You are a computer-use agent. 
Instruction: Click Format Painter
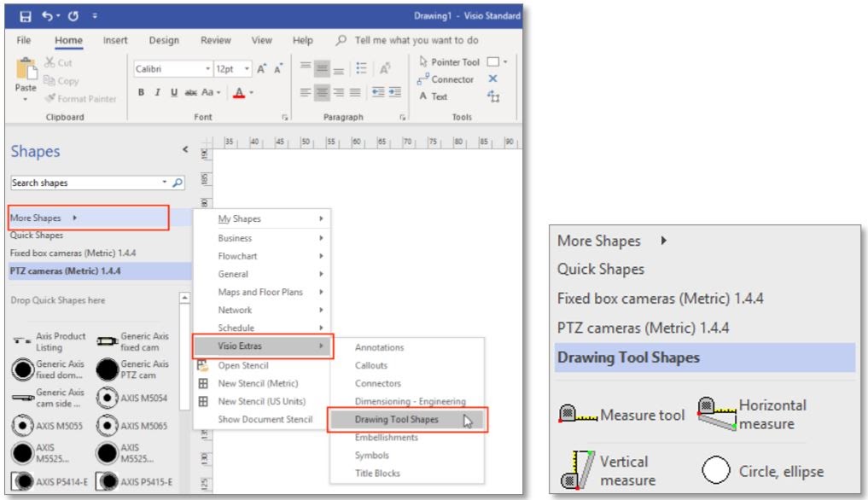pos(81,99)
